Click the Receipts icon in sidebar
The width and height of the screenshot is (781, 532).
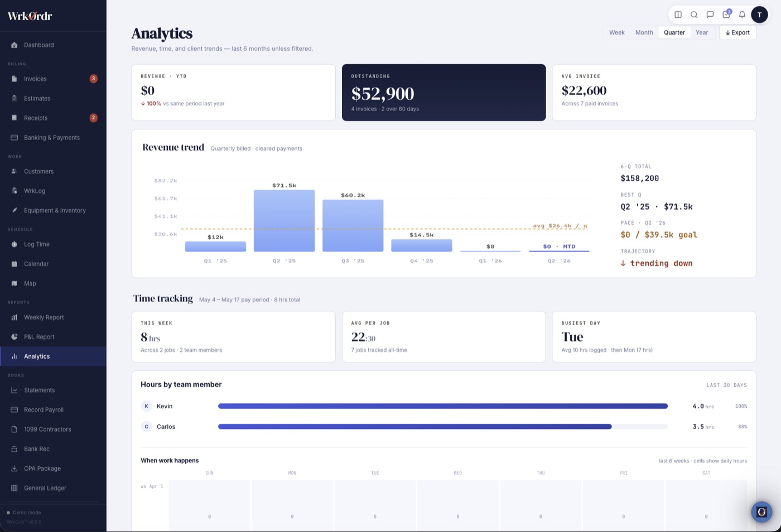tap(15, 118)
